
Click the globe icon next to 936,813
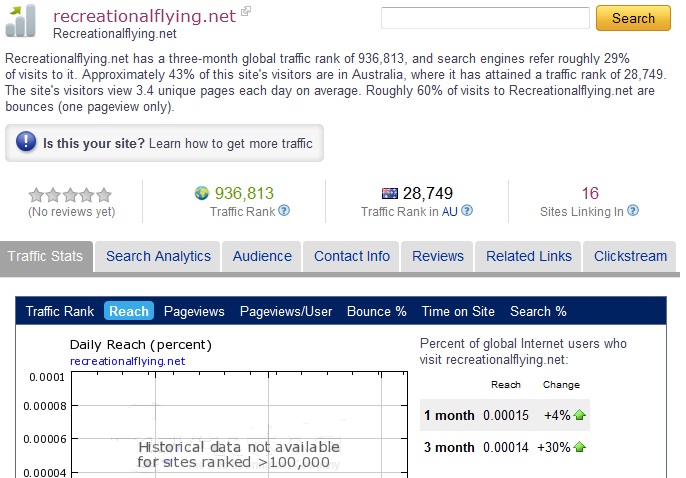click(202, 193)
